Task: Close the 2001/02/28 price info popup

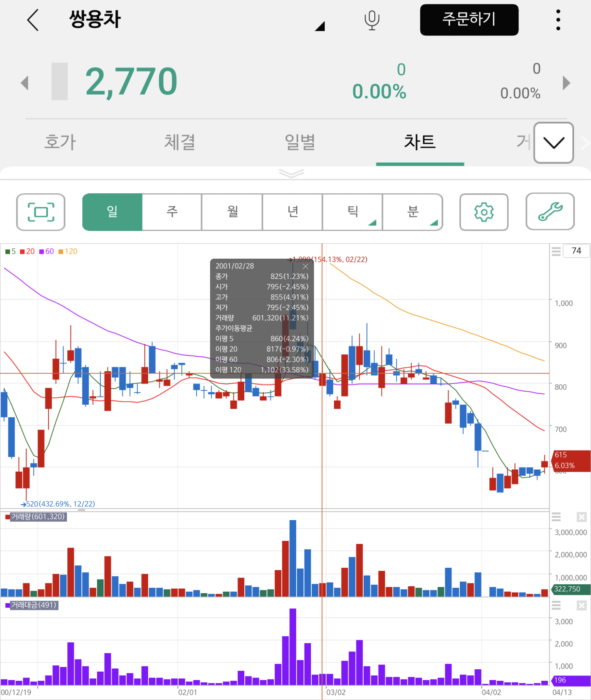Action: point(305,266)
